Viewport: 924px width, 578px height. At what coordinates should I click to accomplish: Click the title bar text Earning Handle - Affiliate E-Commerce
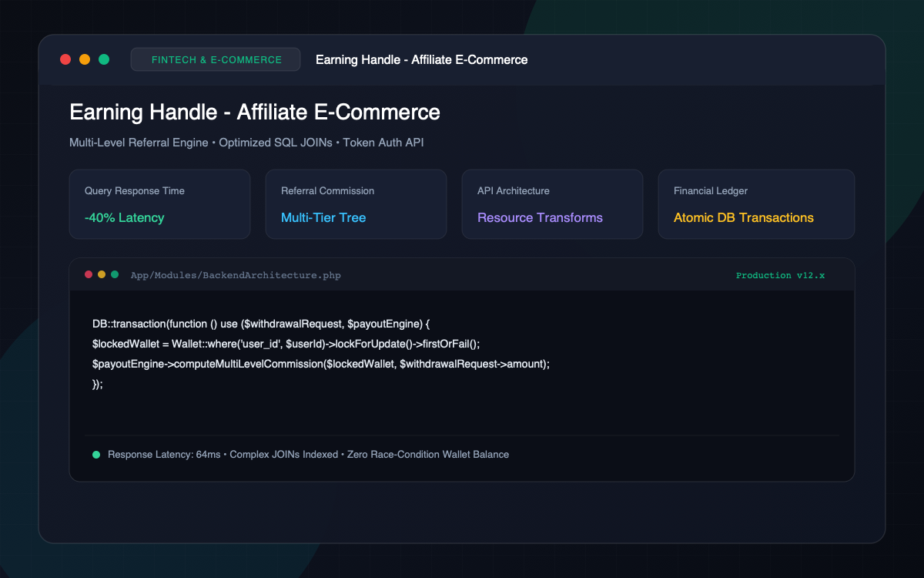pos(422,59)
